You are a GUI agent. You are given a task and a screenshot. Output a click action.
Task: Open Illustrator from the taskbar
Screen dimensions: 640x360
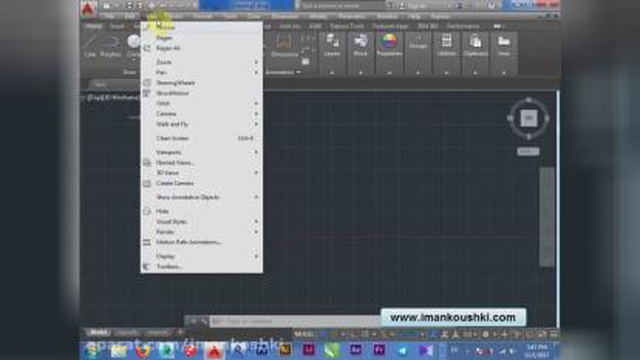point(285,350)
